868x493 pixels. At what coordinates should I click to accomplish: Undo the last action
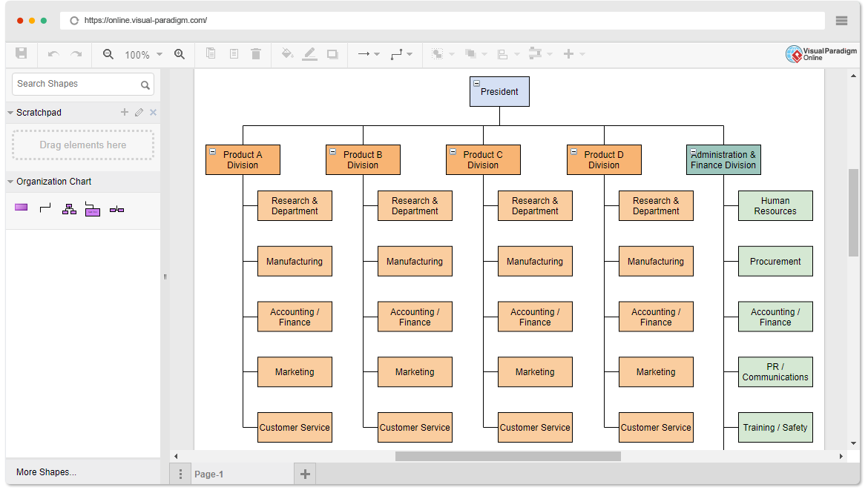(53, 53)
